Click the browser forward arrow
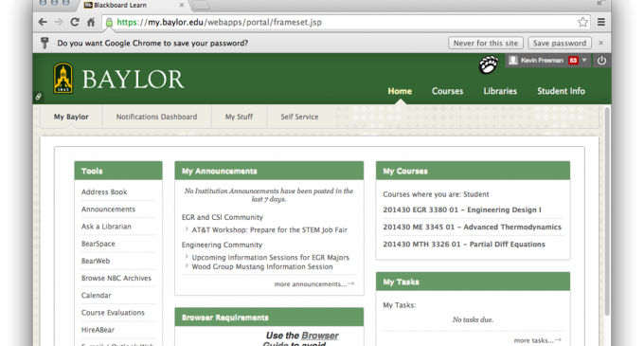Image resolution: width=644 pixels, height=346 pixels. (59, 22)
